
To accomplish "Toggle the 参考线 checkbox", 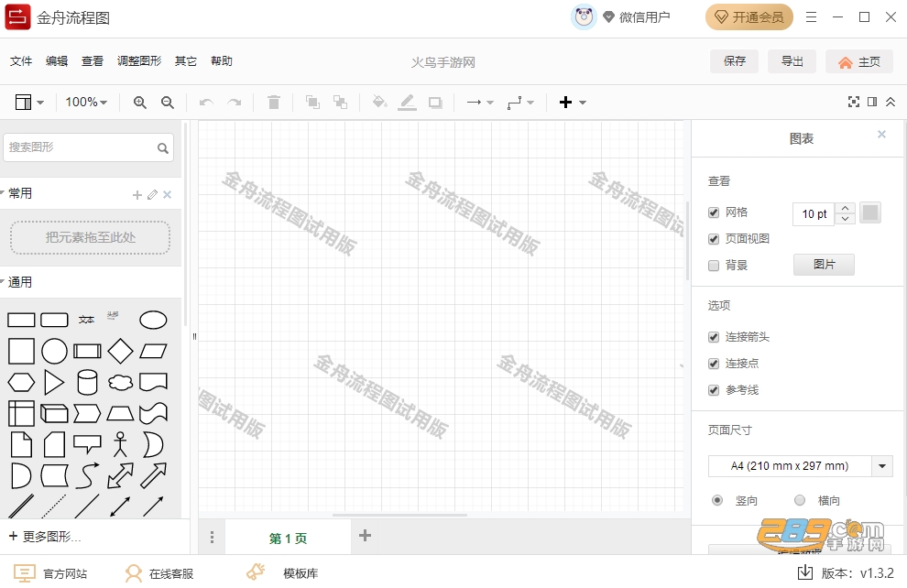I will (714, 390).
